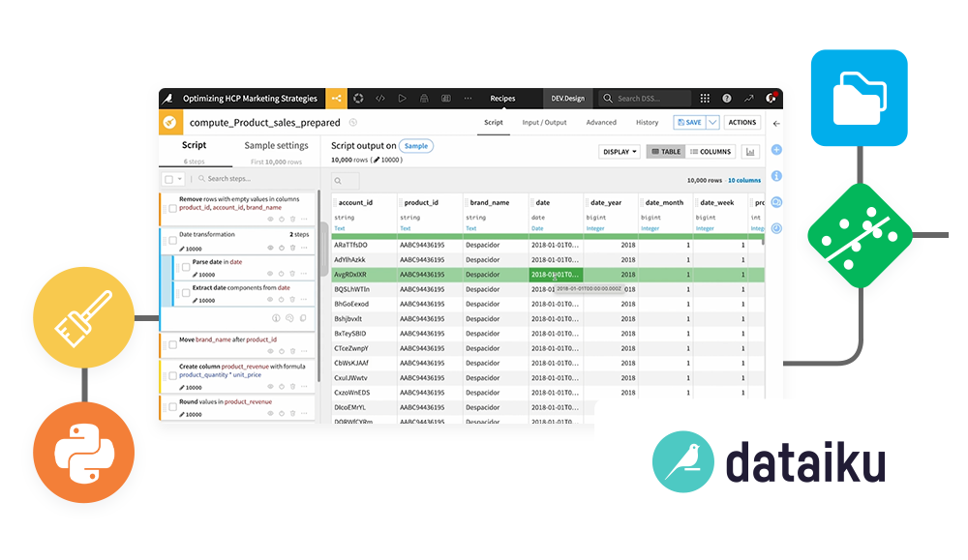Open the Recipes menu in top bar
The height and width of the screenshot is (560, 968).
click(502, 98)
